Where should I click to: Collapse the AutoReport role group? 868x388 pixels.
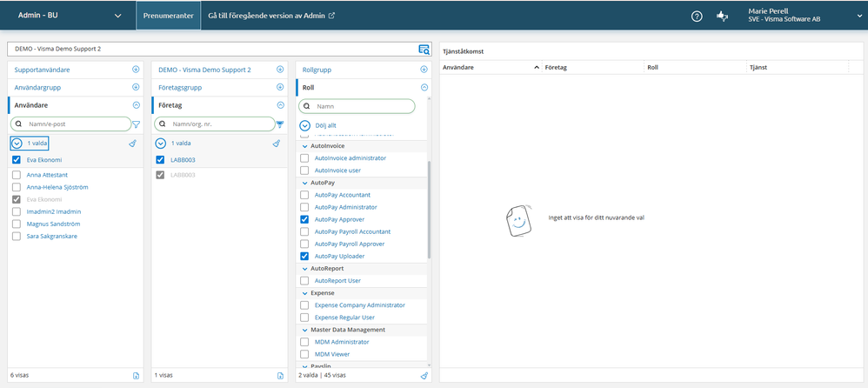coord(304,269)
